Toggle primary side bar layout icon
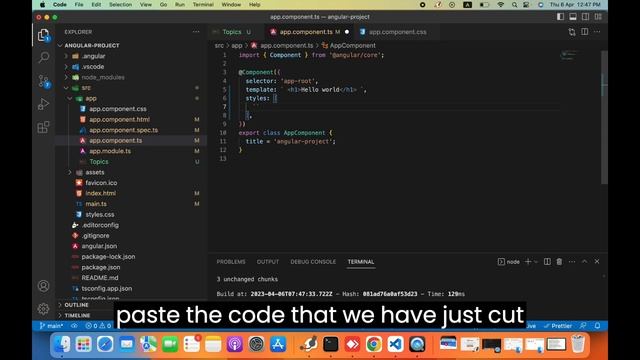 [560, 17]
